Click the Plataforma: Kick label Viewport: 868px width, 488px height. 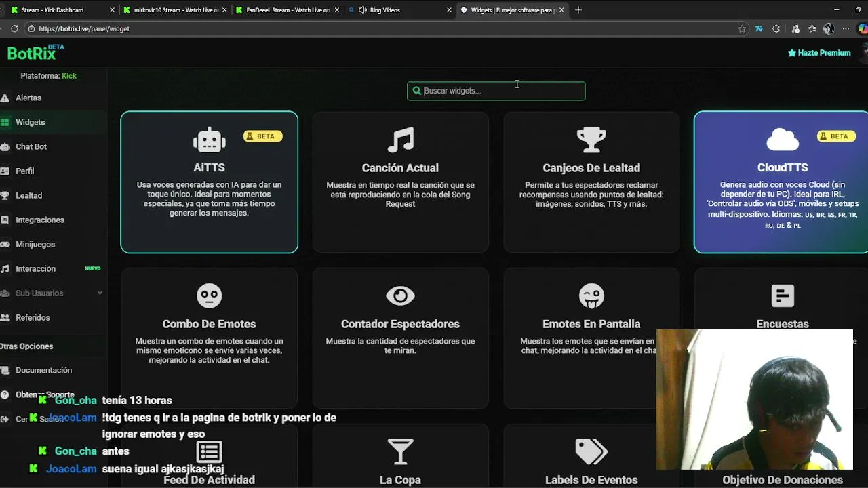point(48,76)
